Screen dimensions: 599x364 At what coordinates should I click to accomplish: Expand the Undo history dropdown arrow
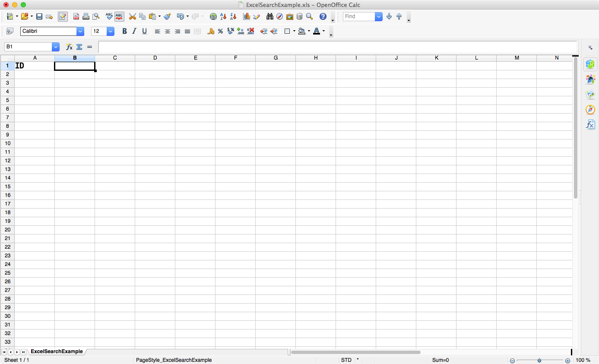coord(187,16)
